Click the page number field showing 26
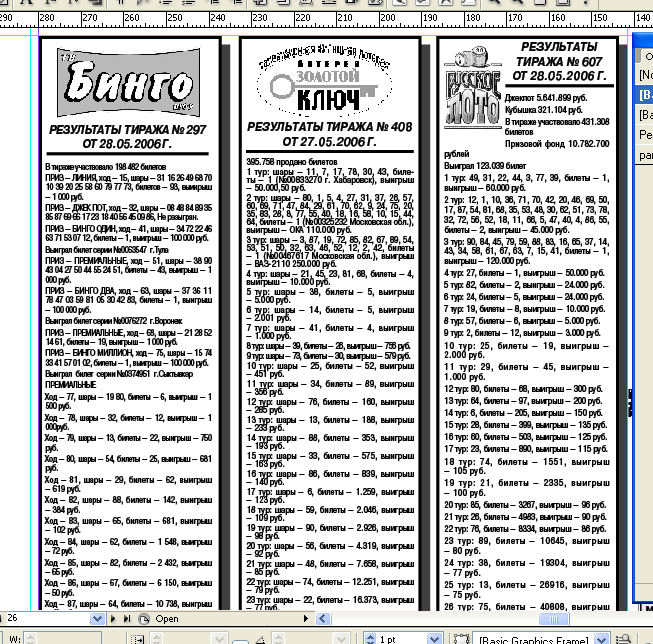The image size is (653, 644). click(46, 619)
